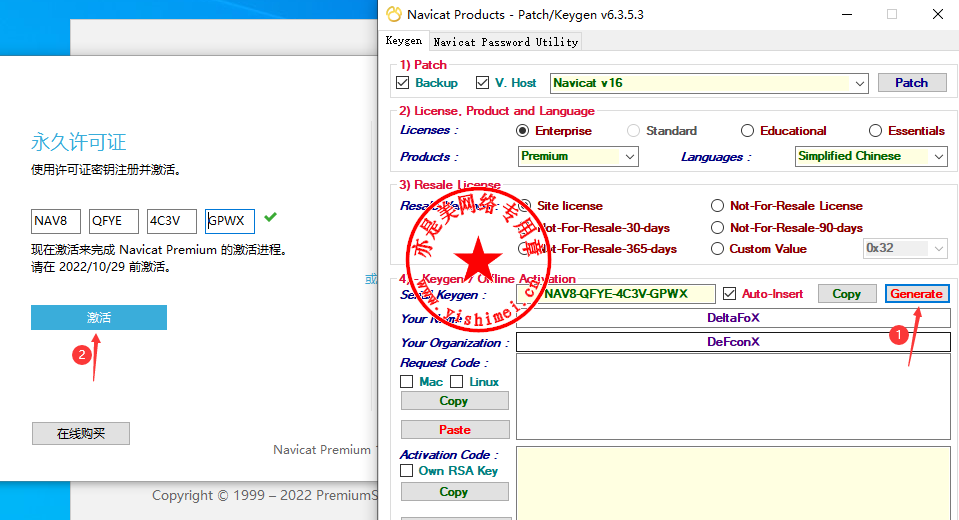Click the Generate serial button

point(917,294)
